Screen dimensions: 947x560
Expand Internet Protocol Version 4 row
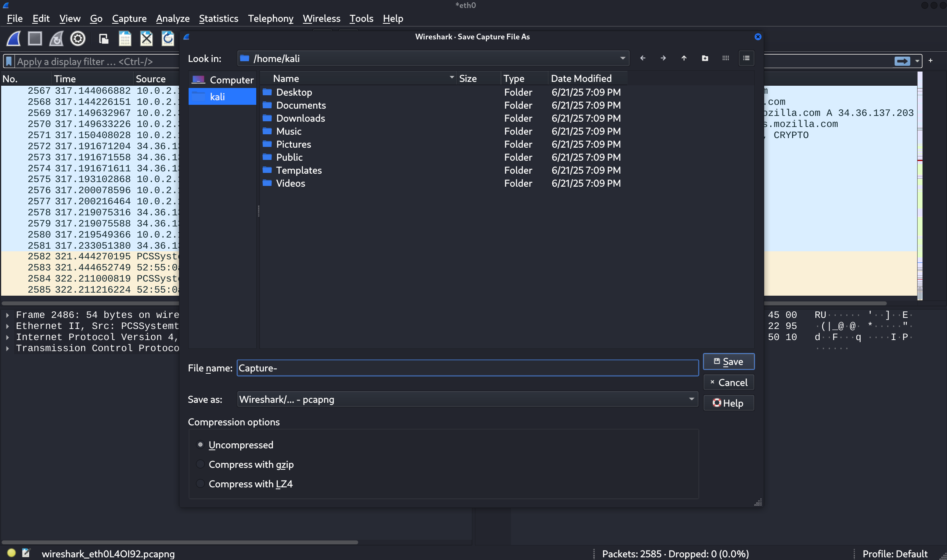pos(7,337)
